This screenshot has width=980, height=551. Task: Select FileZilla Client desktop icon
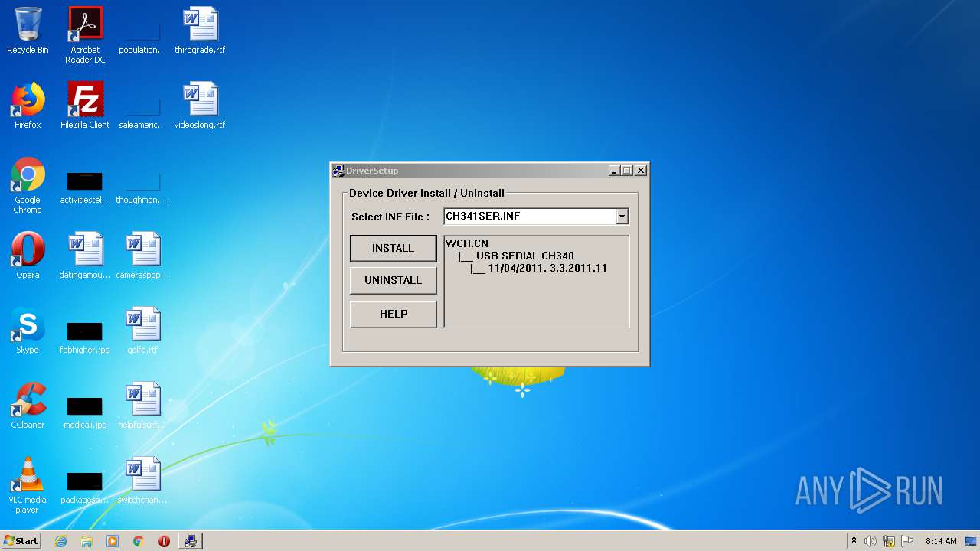pyautogui.click(x=85, y=106)
